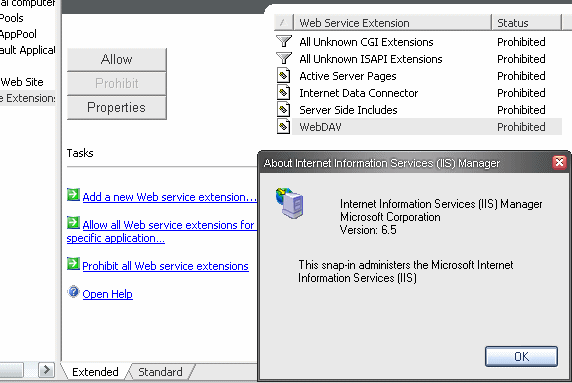Click the Tasks heading
Image resolution: width=572 pixels, height=383 pixels.
80,153
